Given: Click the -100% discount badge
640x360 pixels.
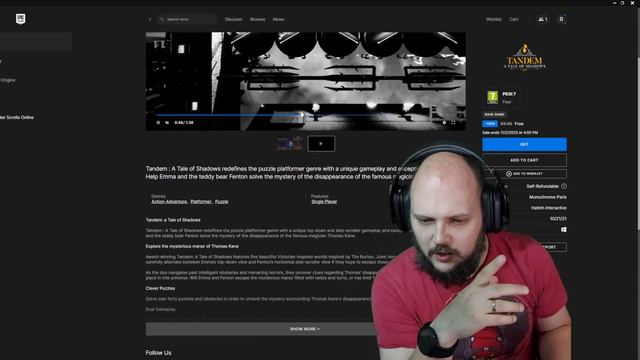Looking at the screenshot, I should (x=490, y=124).
